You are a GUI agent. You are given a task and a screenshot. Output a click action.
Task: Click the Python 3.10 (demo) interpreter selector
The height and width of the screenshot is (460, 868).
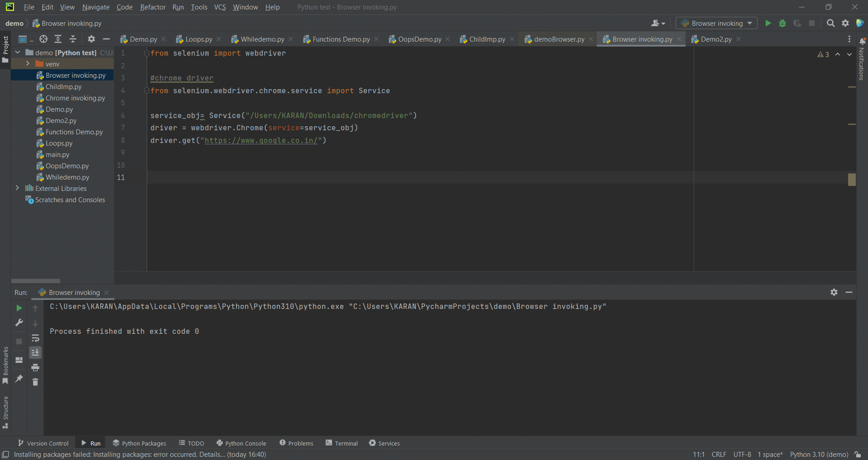[819, 455]
